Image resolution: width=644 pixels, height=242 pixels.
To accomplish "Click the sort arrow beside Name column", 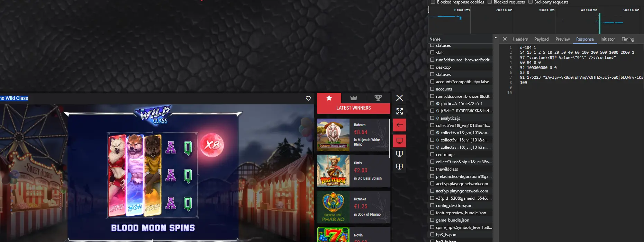I will (496, 38).
